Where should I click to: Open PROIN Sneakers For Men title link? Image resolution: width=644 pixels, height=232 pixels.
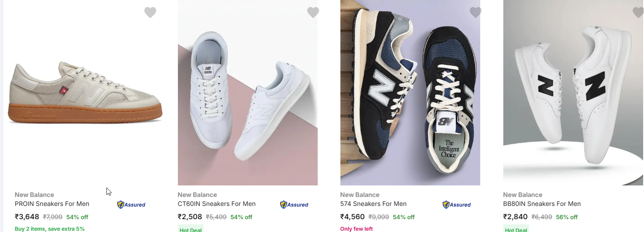(x=52, y=204)
